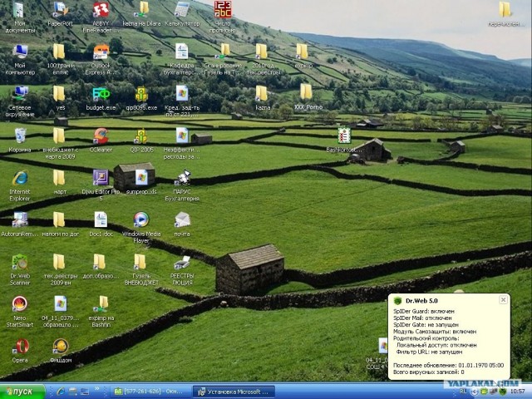Launch Nero StartSmart
This screenshot has height=399, width=532.
coord(19,305)
